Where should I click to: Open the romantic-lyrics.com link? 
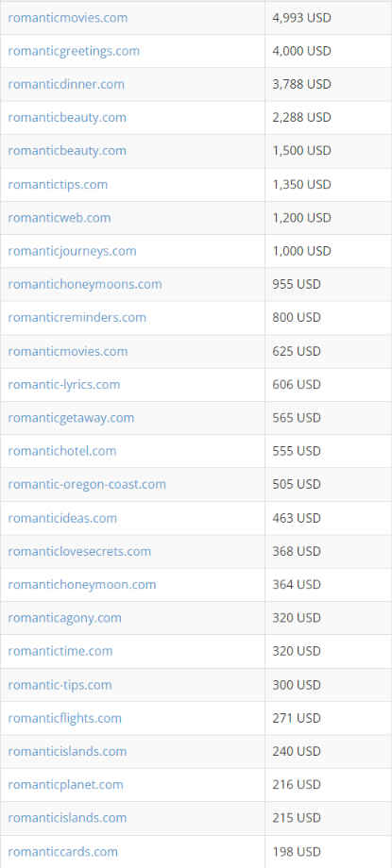[x=64, y=385]
